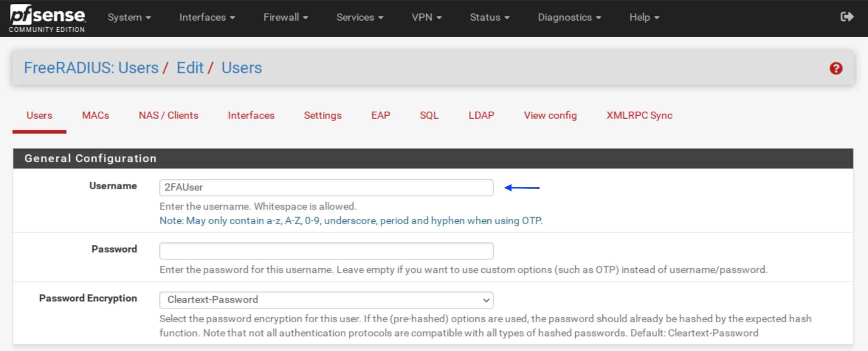
Task: Click the last Users breadcrumb link
Action: 242,68
